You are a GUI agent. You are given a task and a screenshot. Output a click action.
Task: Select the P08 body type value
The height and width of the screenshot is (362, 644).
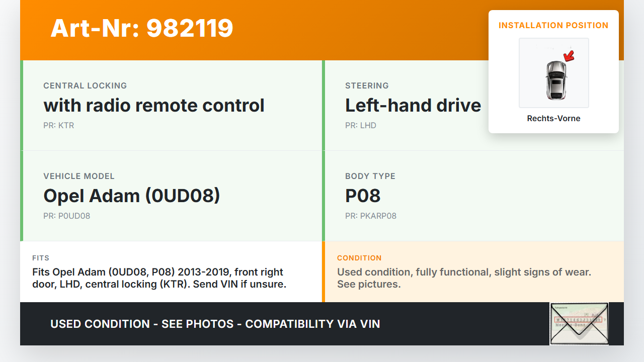[x=363, y=196]
